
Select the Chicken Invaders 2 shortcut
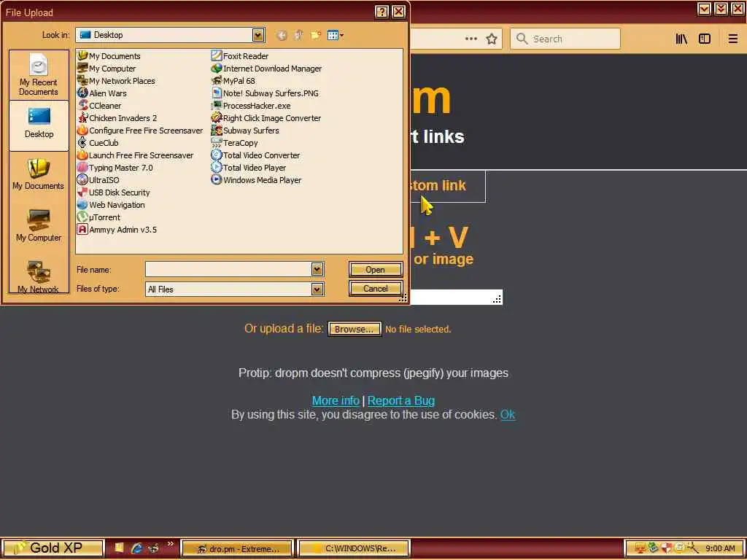117,118
